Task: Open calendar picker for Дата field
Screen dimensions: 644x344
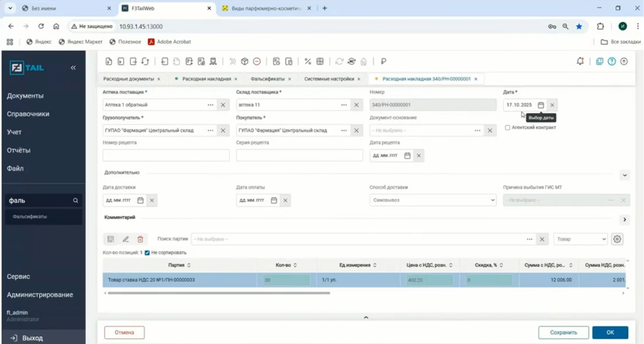Action: pyautogui.click(x=541, y=105)
